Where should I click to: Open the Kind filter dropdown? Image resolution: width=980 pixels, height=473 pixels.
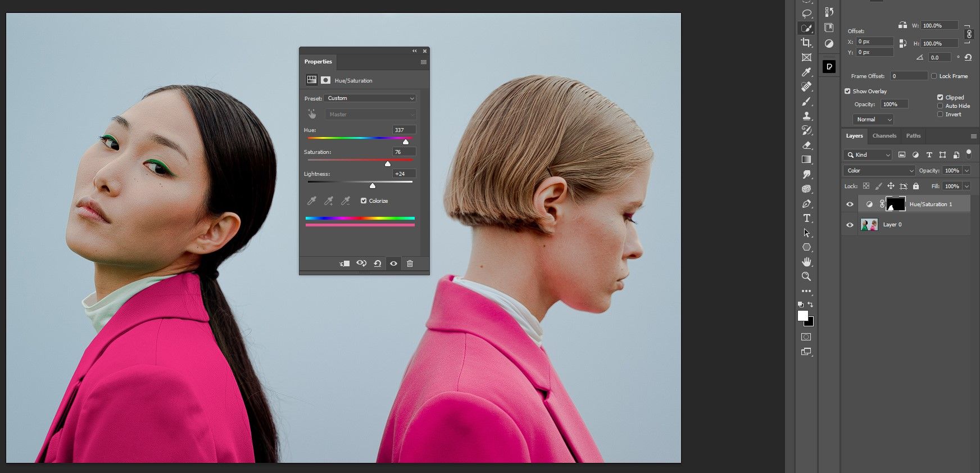(x=868, y=154)
